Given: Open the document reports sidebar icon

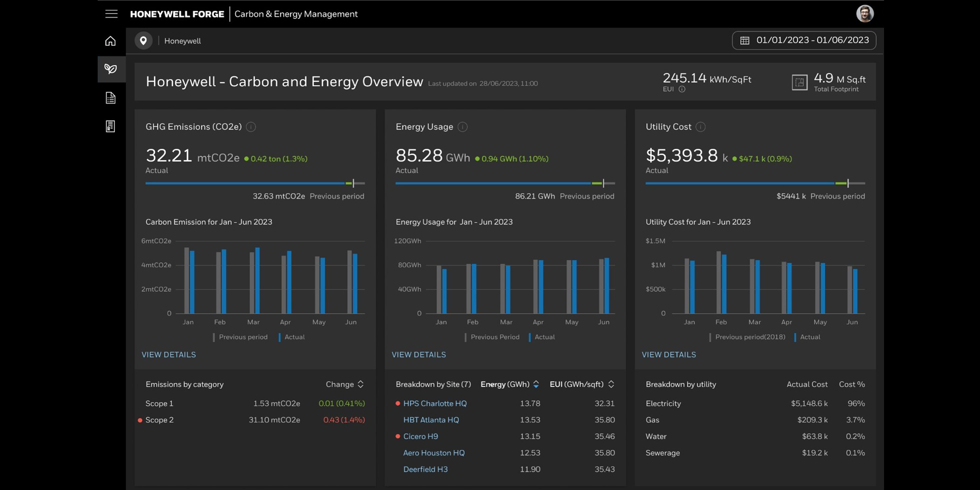Looking at the screenshot, I should (110, 98).
